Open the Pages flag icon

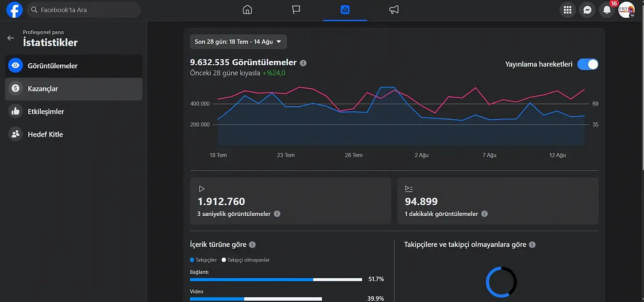(296, 10)
